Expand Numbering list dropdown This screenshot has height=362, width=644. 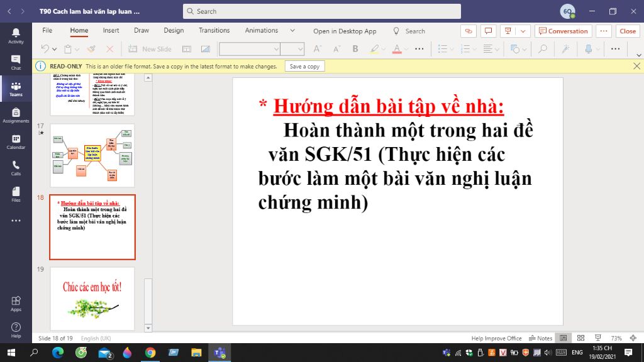coord(474,49)
